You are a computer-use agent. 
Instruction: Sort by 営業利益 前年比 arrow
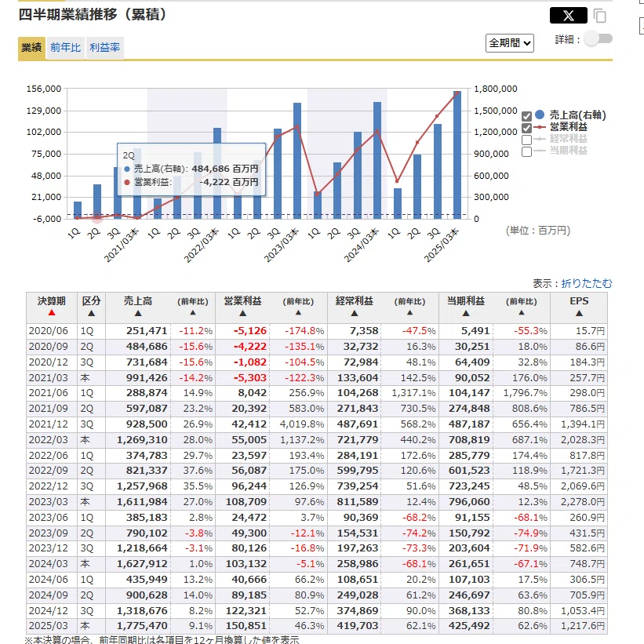coord(298,312)
